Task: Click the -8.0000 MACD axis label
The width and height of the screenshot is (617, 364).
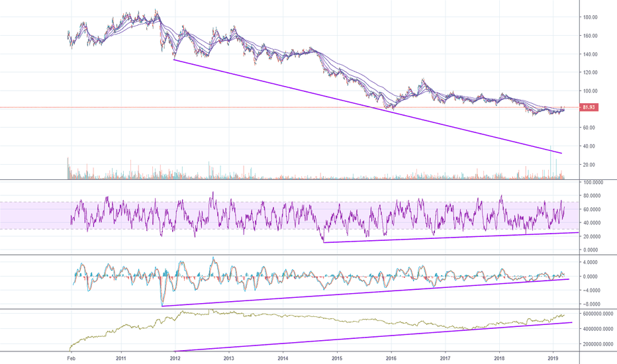Action: click(x=590, y=304)
